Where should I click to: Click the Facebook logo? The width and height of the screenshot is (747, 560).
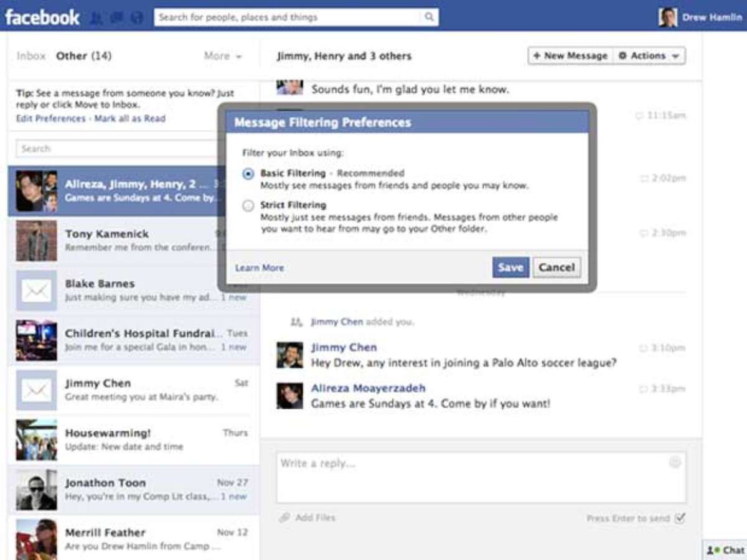pyautogui.click(x=42, y=16)
